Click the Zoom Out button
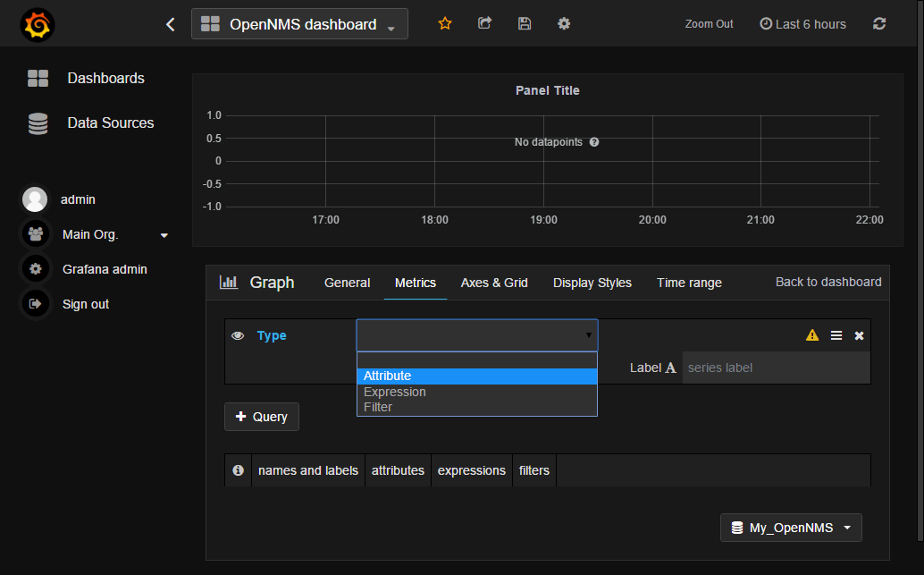924x575 pixels. click(x=709, y=24)
